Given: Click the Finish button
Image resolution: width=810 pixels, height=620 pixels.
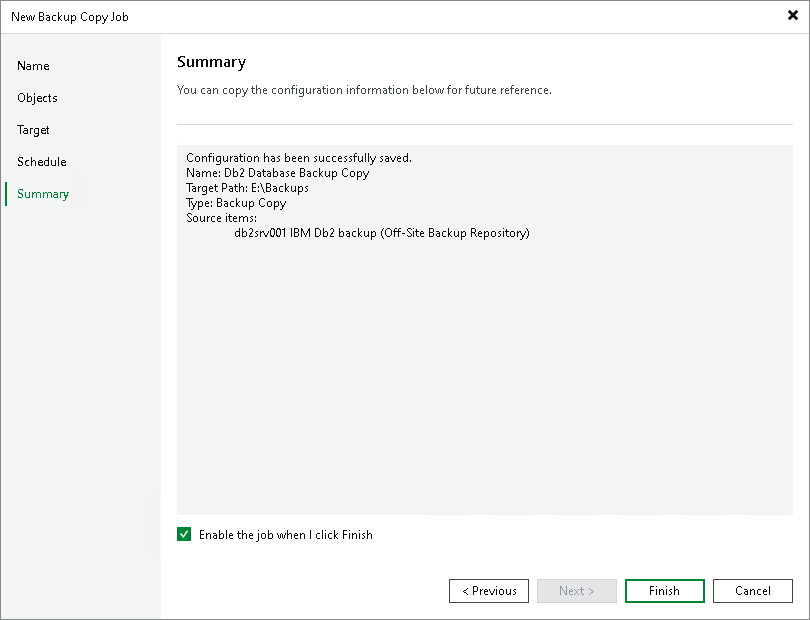Looking at the screenshot, I should (x=664, y=590).
